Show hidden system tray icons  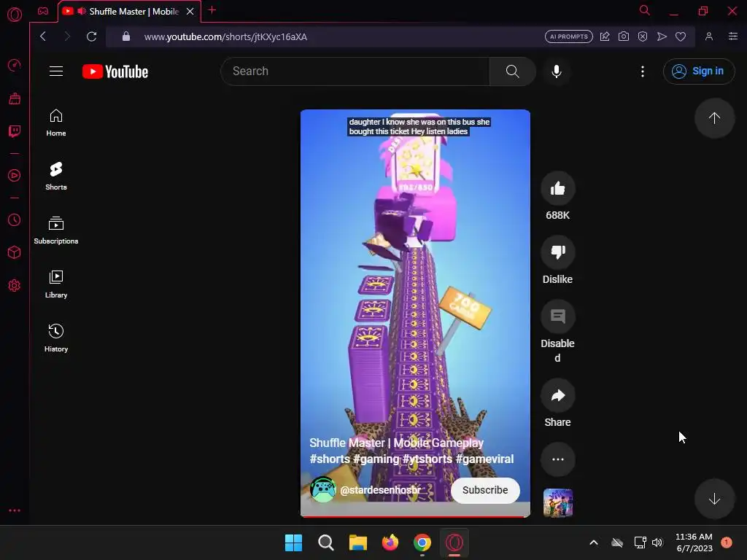(594, 542)
